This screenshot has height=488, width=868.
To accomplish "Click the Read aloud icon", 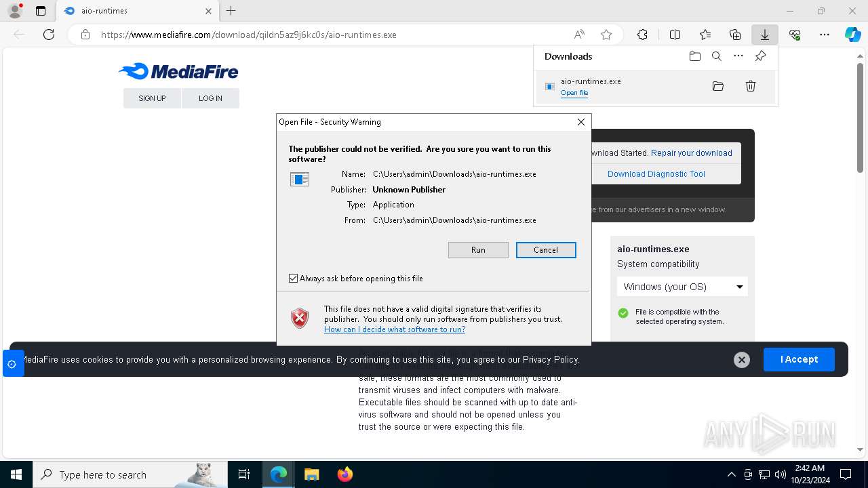I will coord(579,35).
